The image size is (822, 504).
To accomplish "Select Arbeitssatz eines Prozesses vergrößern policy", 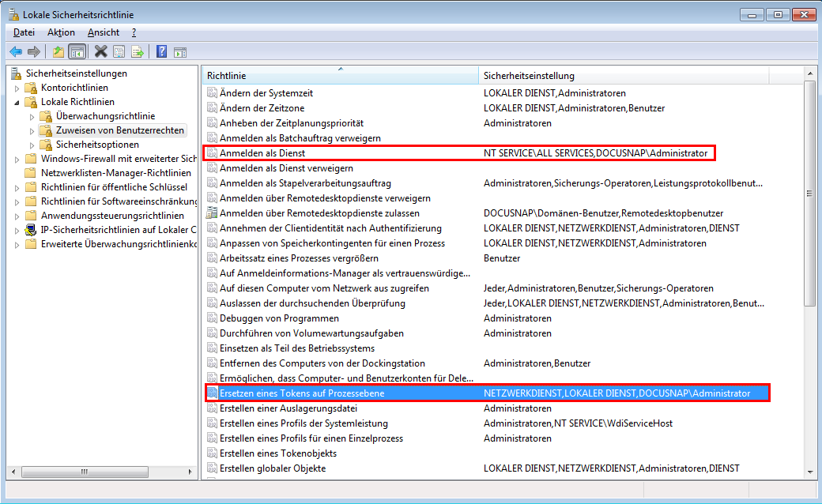I will (x=299, y=258).
